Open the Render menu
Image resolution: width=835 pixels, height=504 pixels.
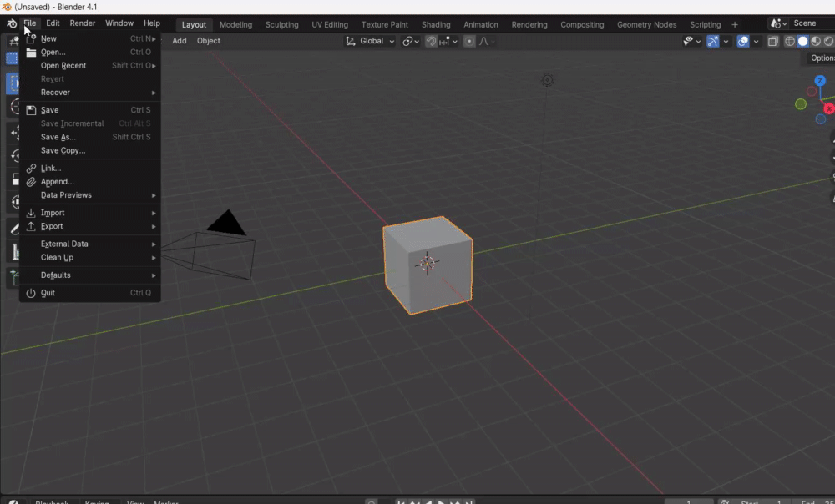83,23
